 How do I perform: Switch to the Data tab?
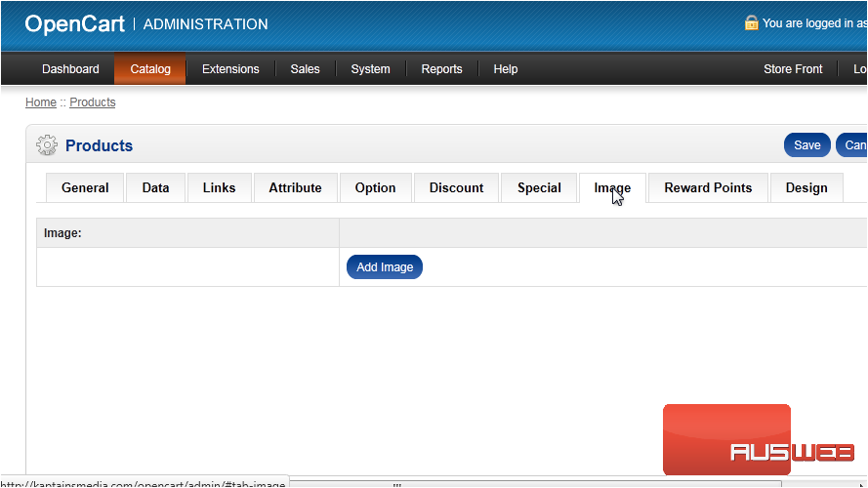click(x=155, y=188)
